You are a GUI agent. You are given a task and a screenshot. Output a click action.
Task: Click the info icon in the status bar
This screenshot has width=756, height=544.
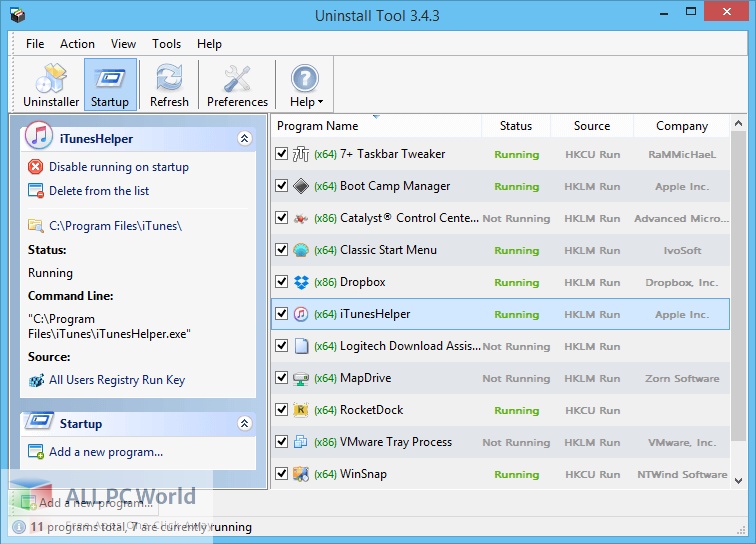19,527
